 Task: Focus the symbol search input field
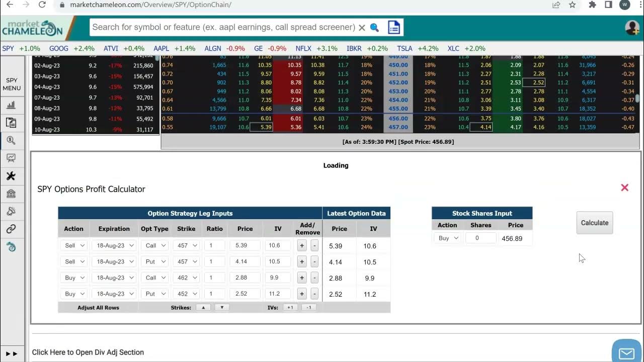[x=223, y=27]
